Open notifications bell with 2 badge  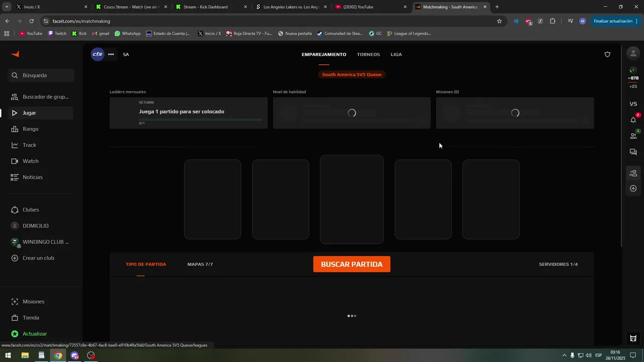[x=633, y=120]
